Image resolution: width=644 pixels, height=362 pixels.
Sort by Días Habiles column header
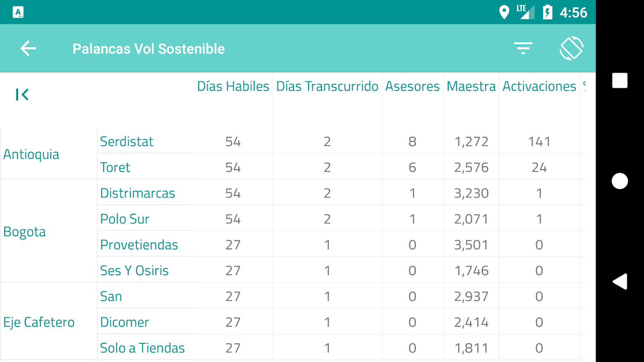coord(233,86)
